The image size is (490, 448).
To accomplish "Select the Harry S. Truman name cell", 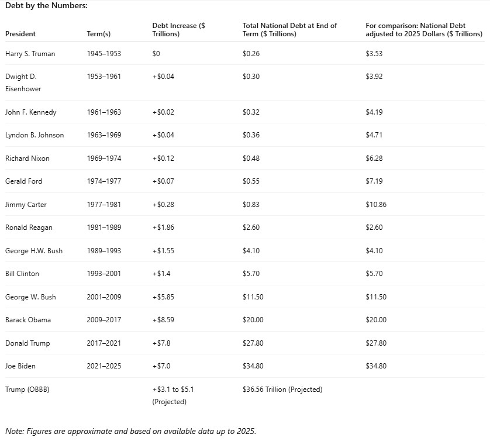I will coord(30,54).
